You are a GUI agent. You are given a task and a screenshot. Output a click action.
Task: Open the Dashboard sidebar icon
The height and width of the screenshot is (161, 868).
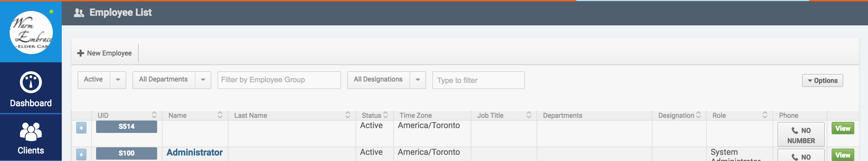[31, 83]
